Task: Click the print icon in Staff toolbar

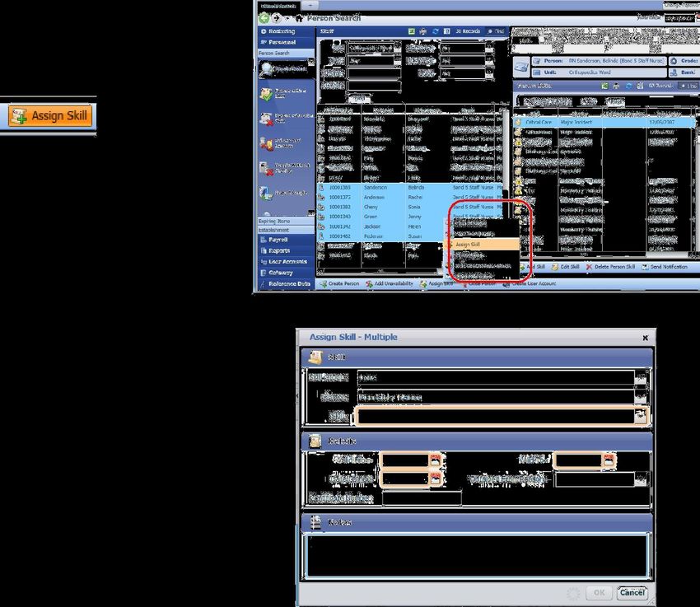Action: 422,31
